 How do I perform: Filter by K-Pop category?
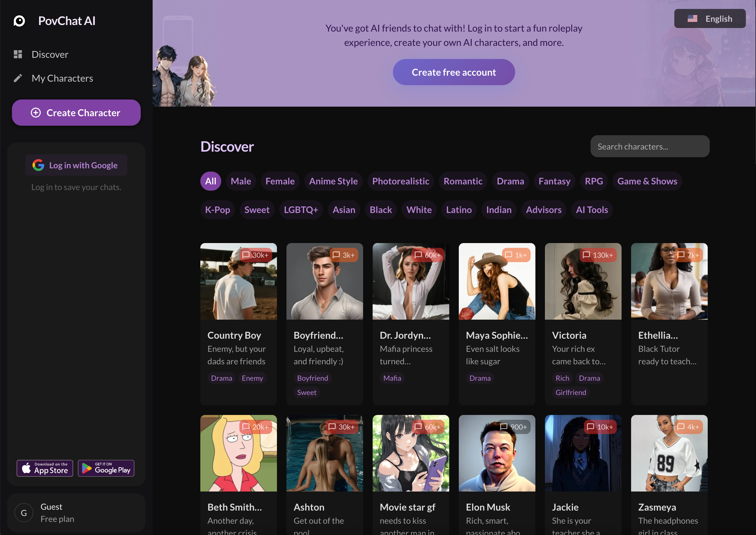pos(218,210)
